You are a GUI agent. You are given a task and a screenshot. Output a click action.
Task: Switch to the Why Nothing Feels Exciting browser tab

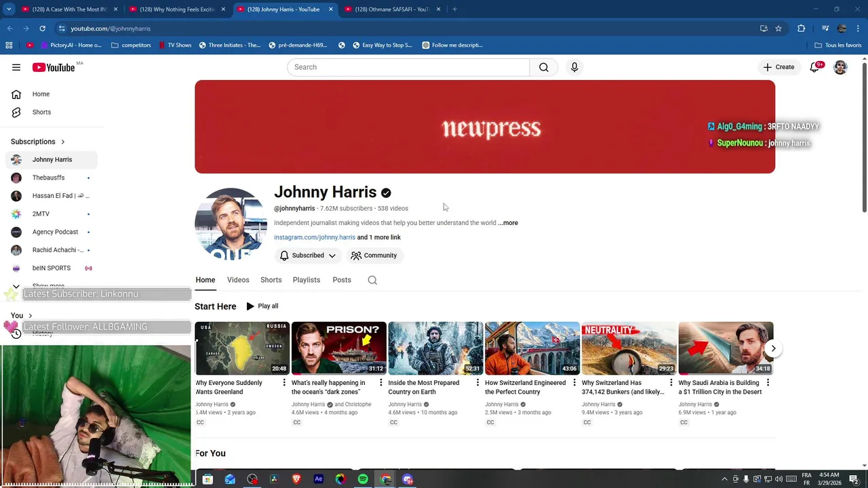(178, 9)
